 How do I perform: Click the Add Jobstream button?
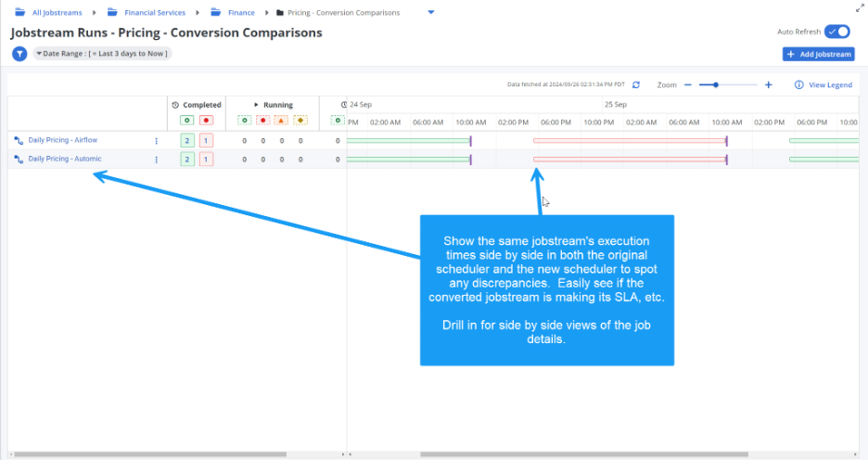(819, 55)
